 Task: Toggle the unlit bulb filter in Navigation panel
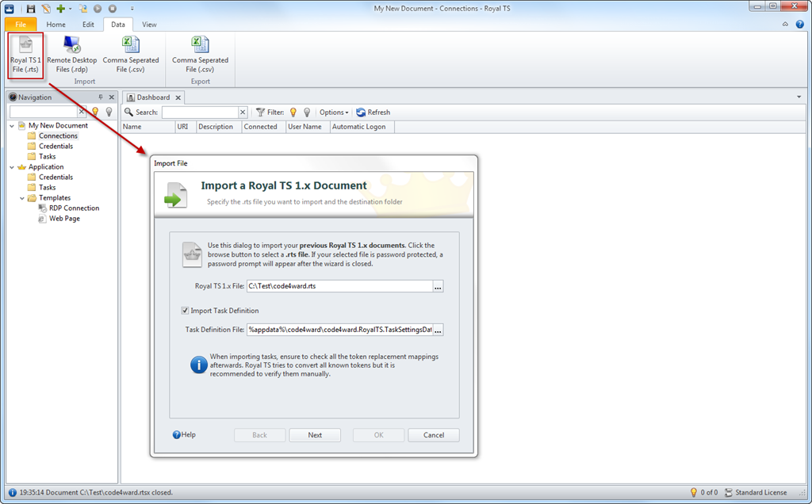[109, 111]
